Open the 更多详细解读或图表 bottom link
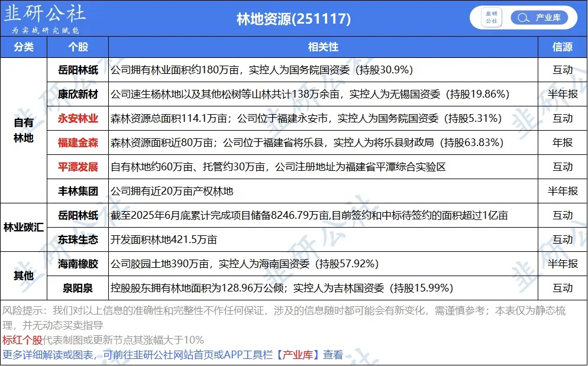This screenshot has width=588, height=366. [173, 355]
